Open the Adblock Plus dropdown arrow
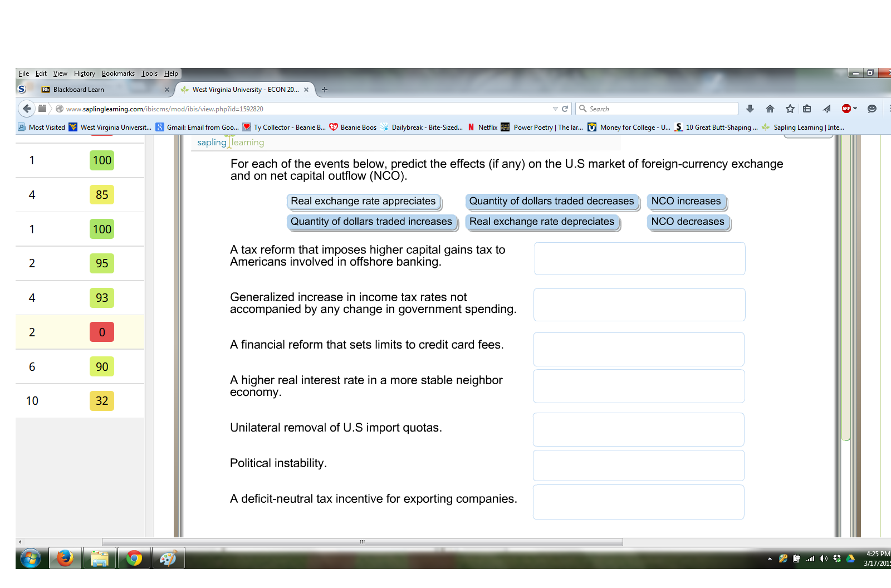The image size is (891, 588). tap(855, 109)
